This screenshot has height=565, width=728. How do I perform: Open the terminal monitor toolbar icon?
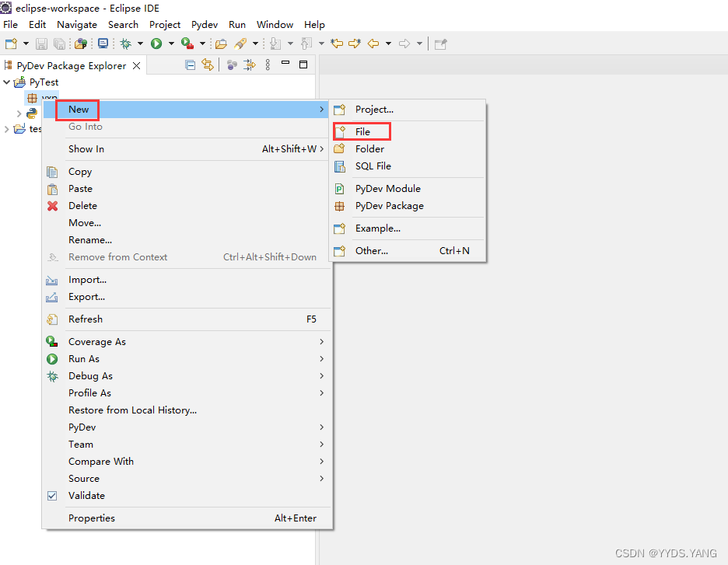pyautogui.click(x=103, y=44)
